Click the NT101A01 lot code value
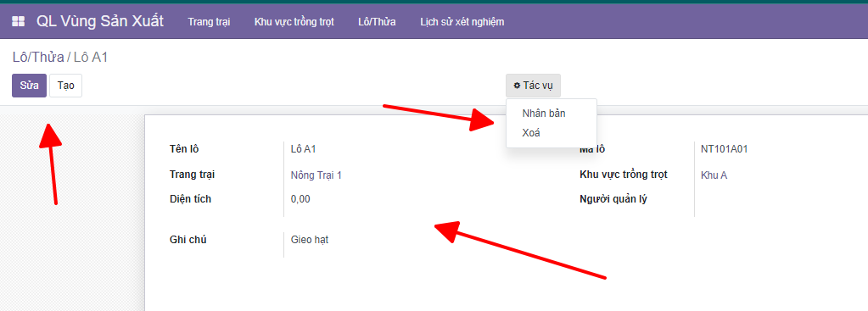This screenshot has height=311, width=868. (x=725, y=148)
